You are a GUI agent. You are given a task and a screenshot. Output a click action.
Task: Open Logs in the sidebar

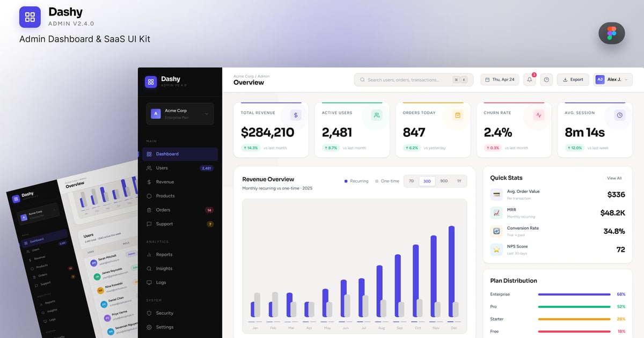tap(180, 282)
